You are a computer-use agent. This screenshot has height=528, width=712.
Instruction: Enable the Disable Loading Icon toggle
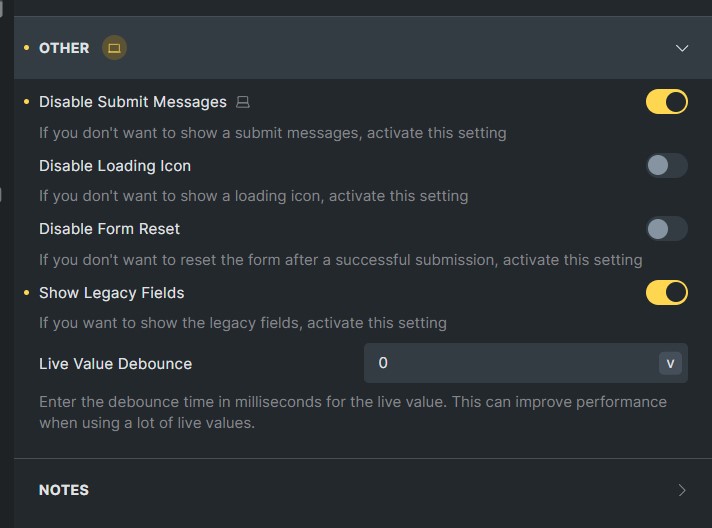pyautogui.click(x=667, y=165)
